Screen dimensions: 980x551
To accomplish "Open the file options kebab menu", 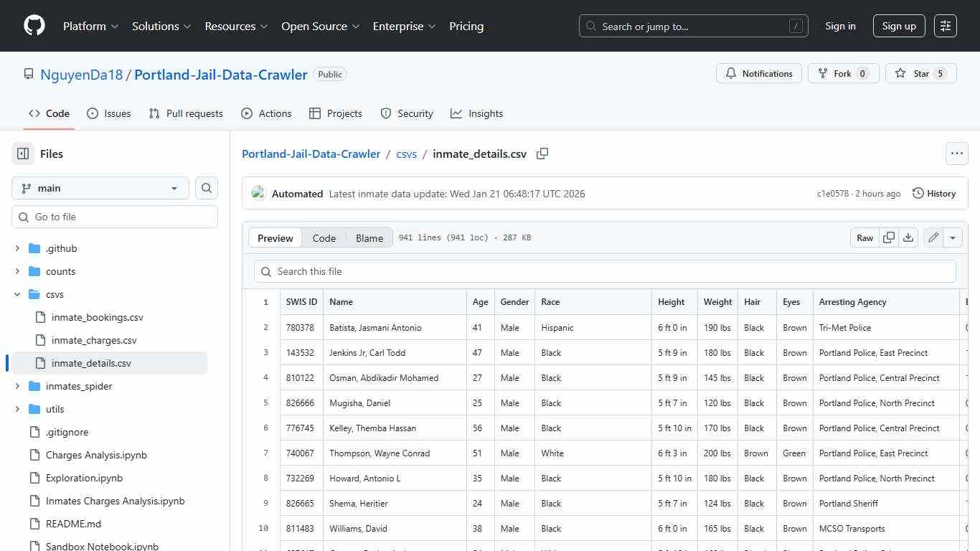I will pyautogui.click(x=957, y=153).
